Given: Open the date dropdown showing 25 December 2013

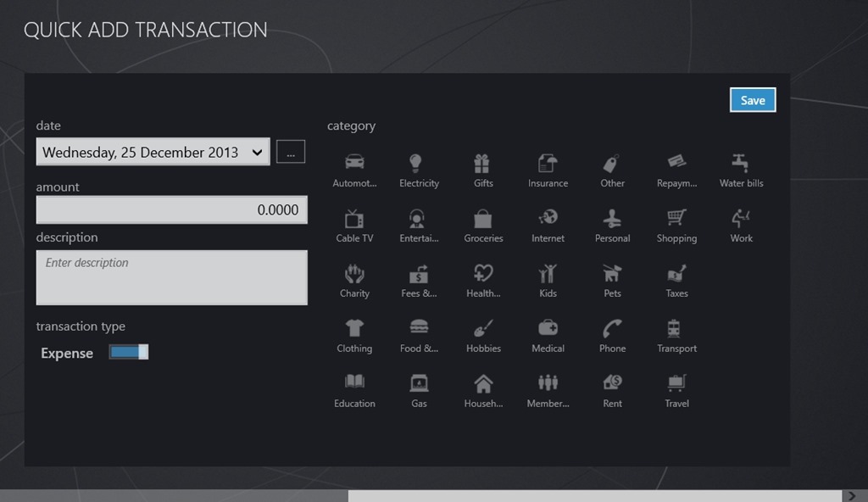Looking at the screenshot, I should pyautogui.click(x=153, y=152).
